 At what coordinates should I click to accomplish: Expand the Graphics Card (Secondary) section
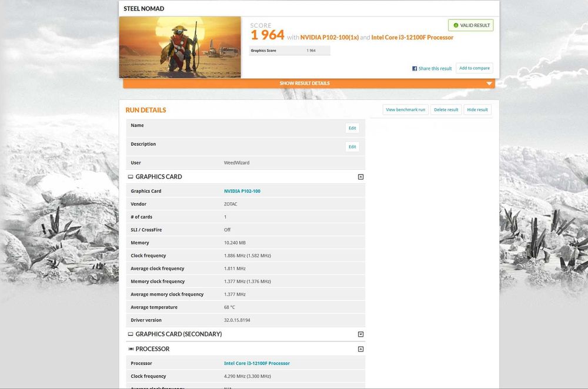pos(361,334)
